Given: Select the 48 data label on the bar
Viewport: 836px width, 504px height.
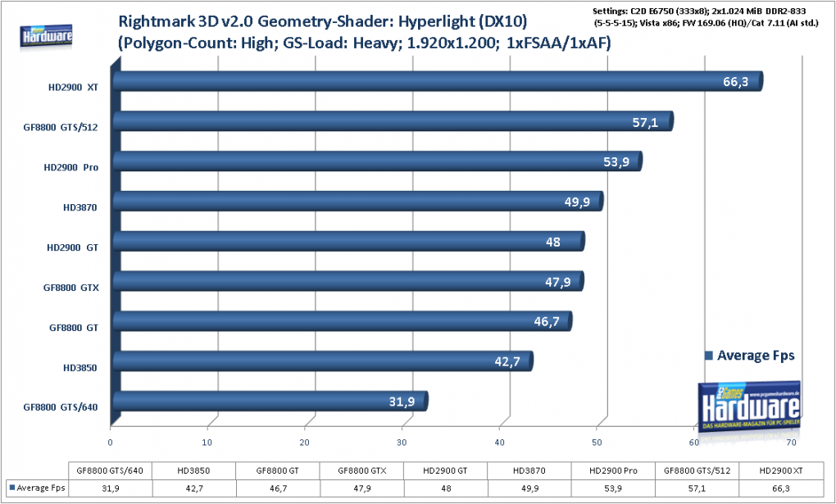Looking at the screenshot, I should (x=553, y=242).
